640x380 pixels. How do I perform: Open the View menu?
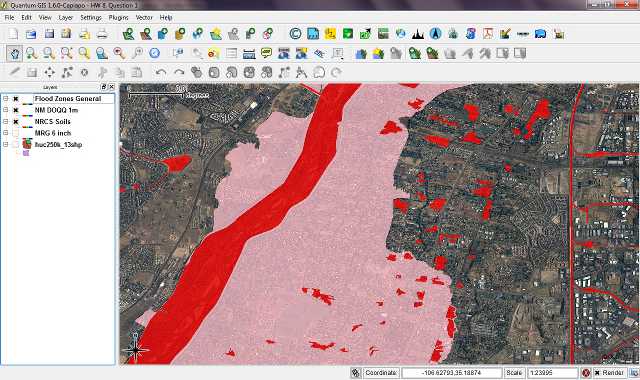pos(45,18)
